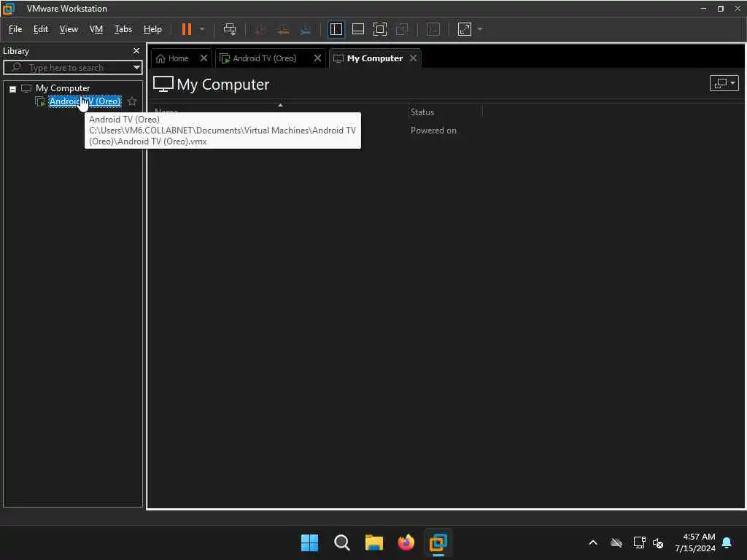Close the Library panel
This screenshot has height=560, width=747.
(136, 51)
